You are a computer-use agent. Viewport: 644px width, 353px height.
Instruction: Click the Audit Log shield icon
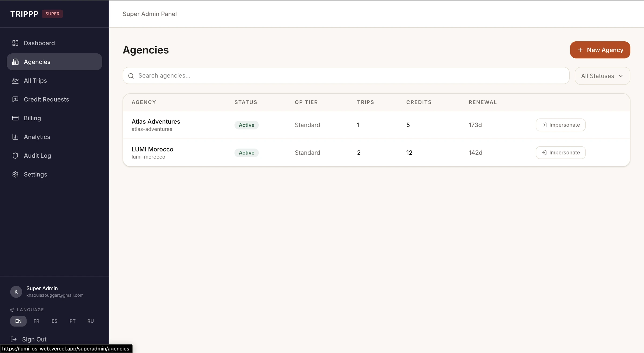point(15,156)
